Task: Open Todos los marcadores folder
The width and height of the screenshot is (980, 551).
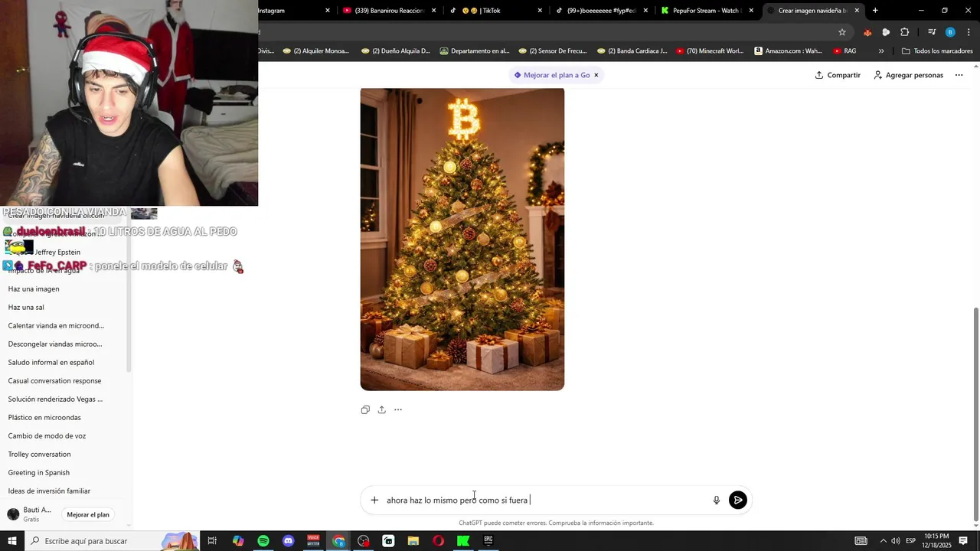Action: (937, 51)
